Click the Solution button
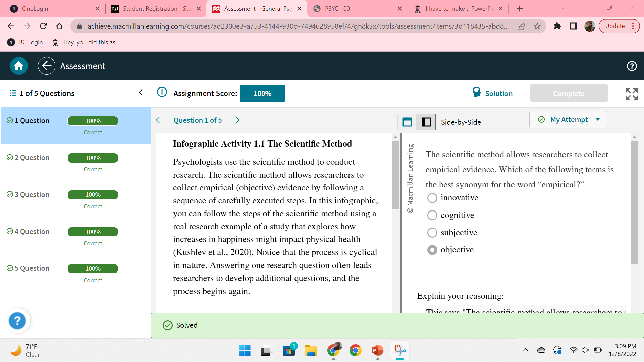This screenshot has height=362, width=644. click(492, 93)
